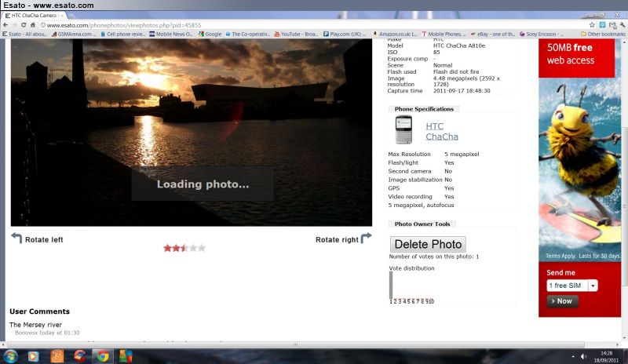Show hidden tray icons arrow
The image size is (628, 364).
573,356
